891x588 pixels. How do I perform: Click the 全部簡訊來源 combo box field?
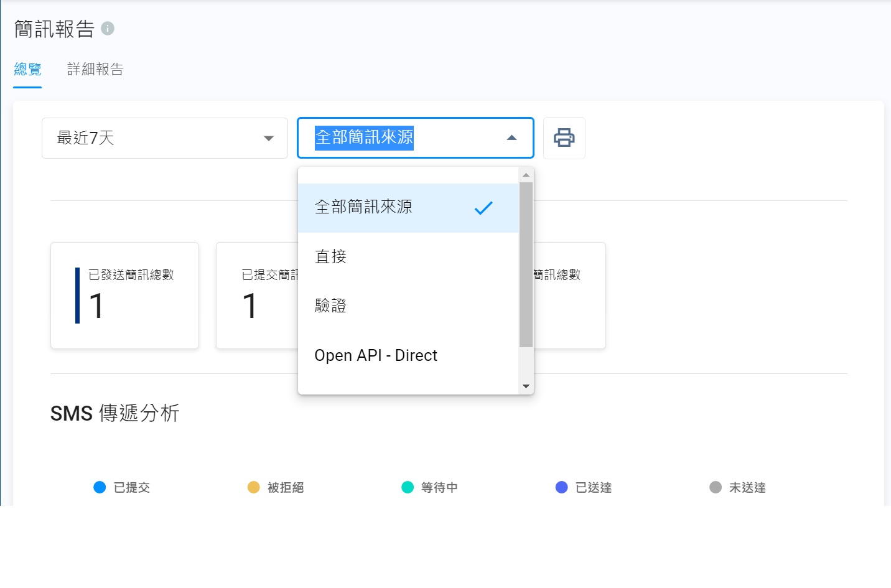click(x=398, y=138)
